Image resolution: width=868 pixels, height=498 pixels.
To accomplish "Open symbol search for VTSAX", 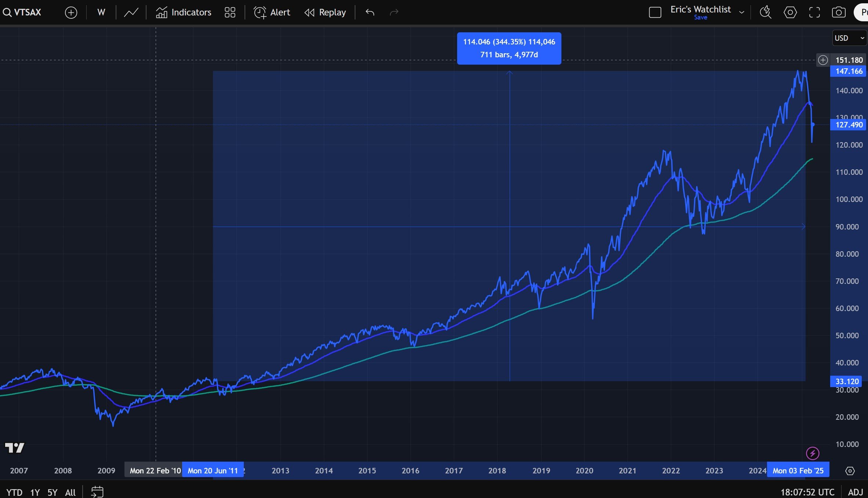I will click(x=22, y=12).
